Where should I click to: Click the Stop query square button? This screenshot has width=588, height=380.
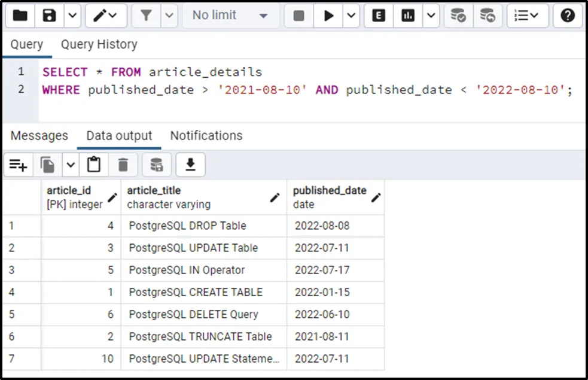click(299, 16)
